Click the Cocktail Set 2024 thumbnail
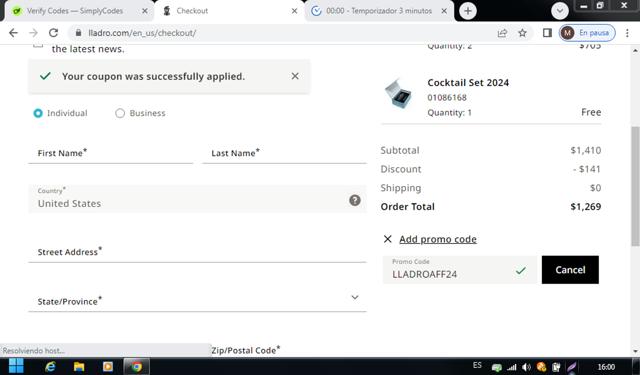This screenshot has height=375, width=640. point(398,94)
